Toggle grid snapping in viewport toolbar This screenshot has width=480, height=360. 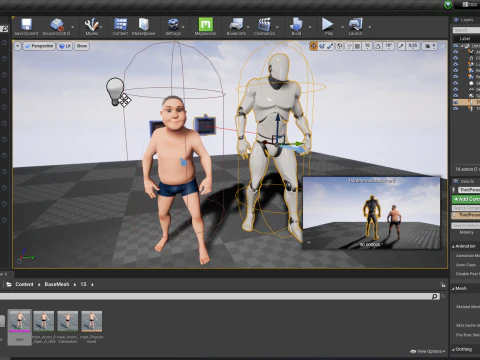click(357, 46)
